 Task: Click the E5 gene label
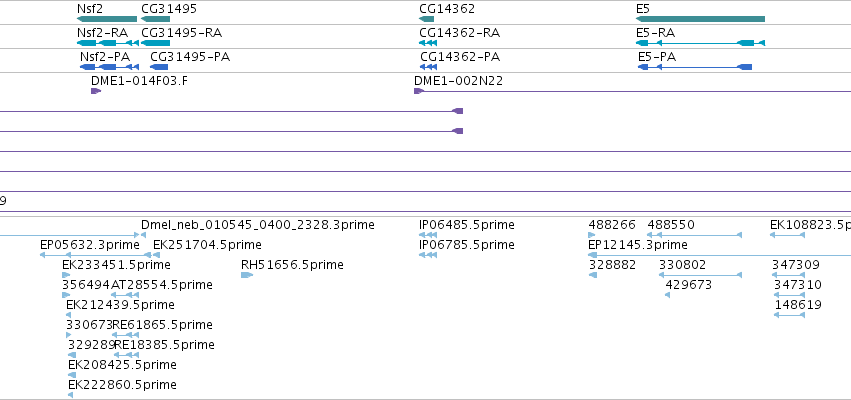click(x=643, y=9)
